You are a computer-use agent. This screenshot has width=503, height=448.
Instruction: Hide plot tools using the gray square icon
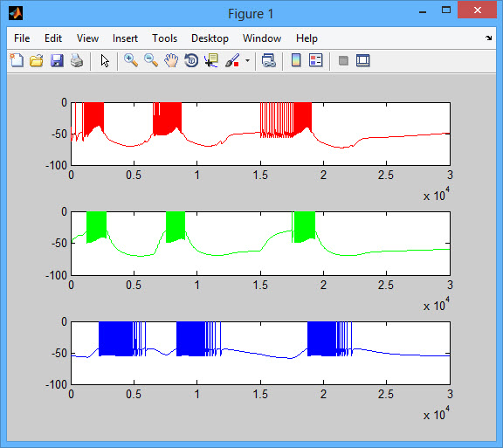click(x=343, y=60)
